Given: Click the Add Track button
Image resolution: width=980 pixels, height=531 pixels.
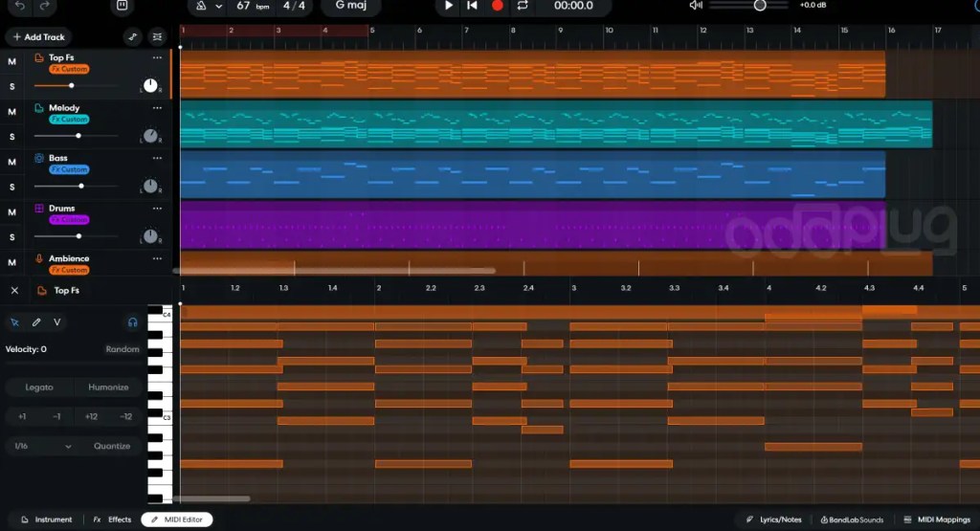Looking at the screenshot, I should [38, 37].
